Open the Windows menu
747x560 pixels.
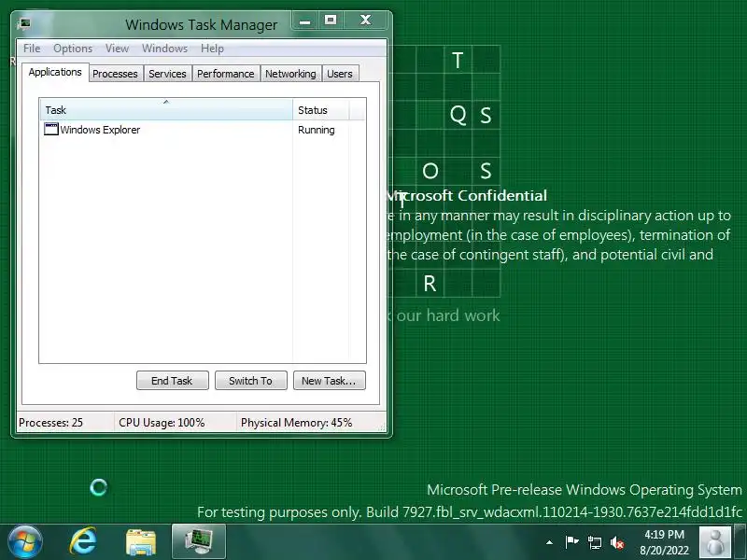[x=164, y=49]
